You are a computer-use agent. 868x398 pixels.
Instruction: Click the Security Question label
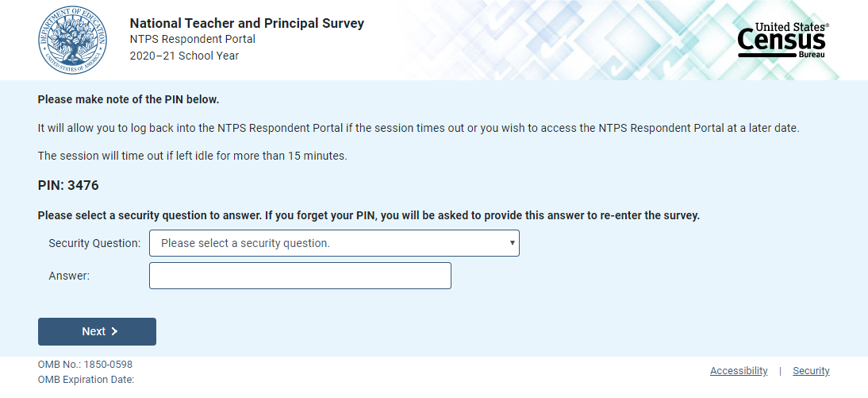94,243
